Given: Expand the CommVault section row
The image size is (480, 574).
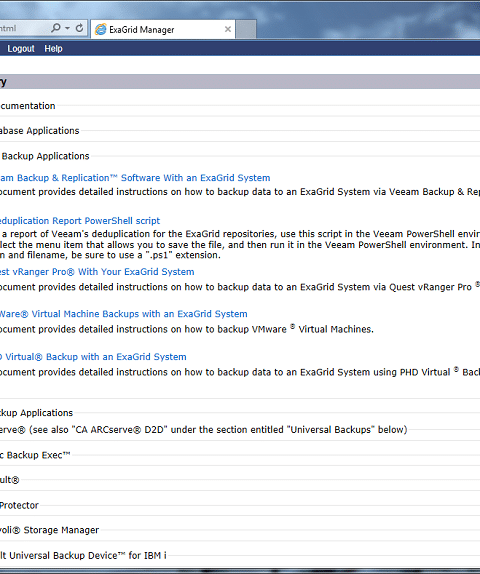Looking at the screenshot, I should [10, 480].
